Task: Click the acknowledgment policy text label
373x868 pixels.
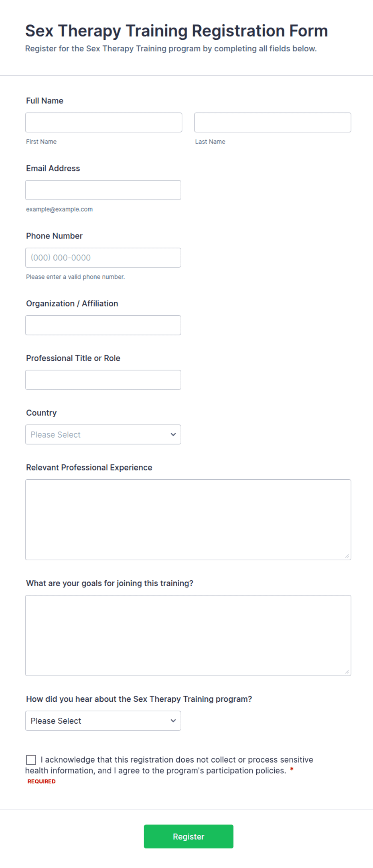Action: 169,765
